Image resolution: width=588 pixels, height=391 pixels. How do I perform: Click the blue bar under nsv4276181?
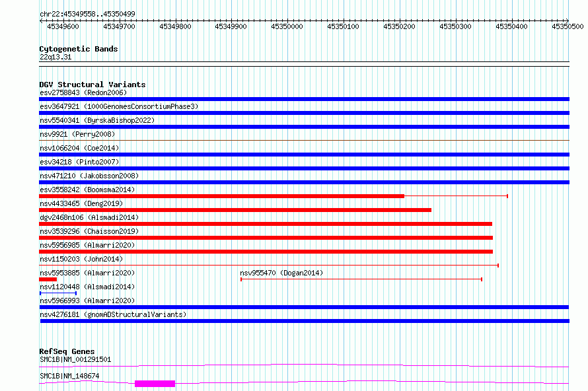305,321
